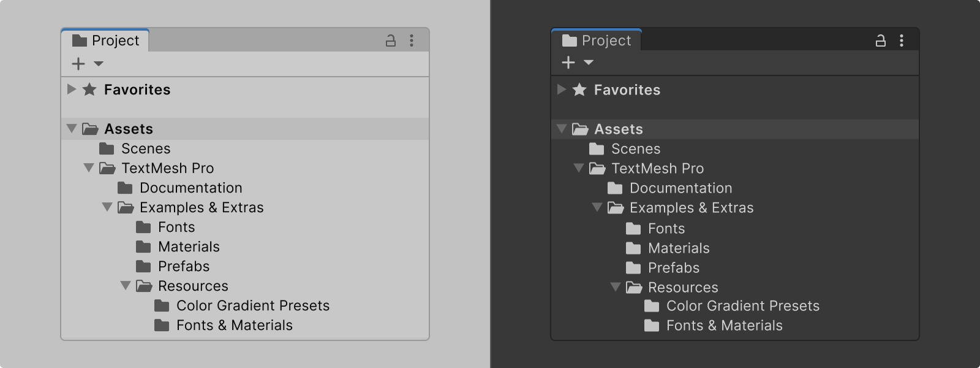Toggle the lock icon in dark-theme Project panel
Image resolution: width=980 pixels, height=368 pixels.
880,41
